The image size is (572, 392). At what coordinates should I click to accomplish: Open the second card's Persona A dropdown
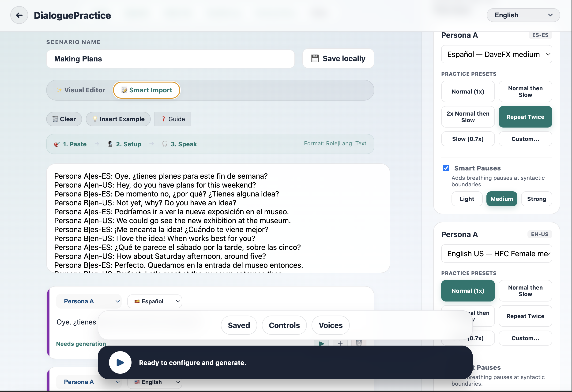89,382
